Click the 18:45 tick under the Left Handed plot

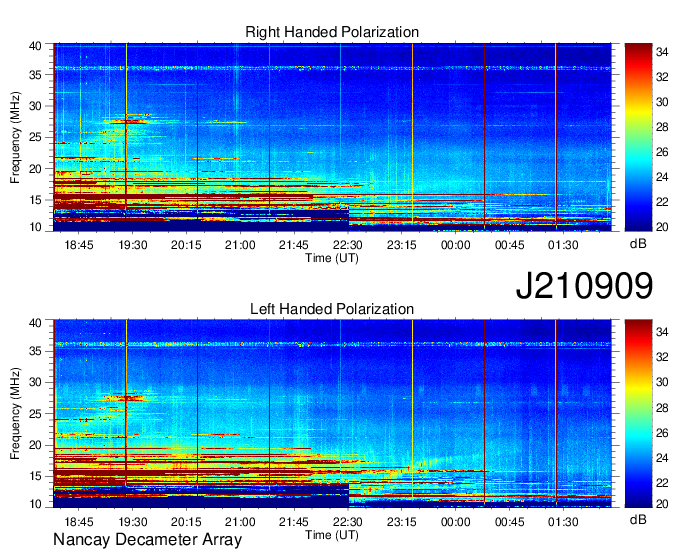79,522
